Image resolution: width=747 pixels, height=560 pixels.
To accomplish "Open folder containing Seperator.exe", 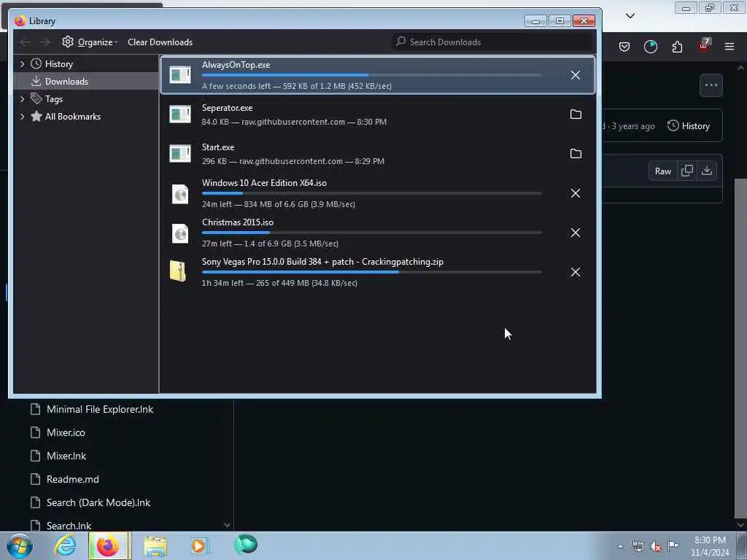I will [x=576, y=114].
